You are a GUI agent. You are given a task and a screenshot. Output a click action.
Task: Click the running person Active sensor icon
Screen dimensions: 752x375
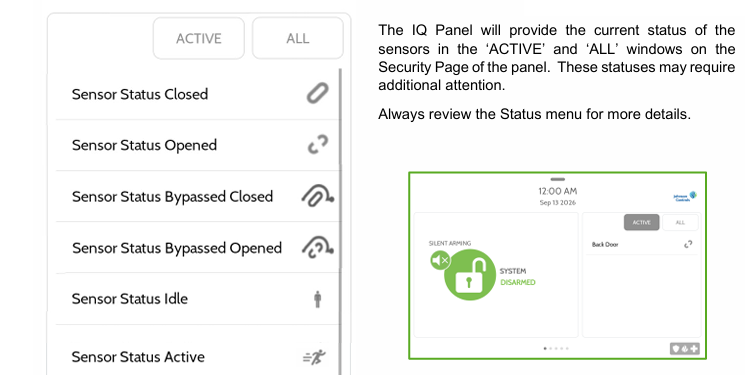click(x=315, y=357)
